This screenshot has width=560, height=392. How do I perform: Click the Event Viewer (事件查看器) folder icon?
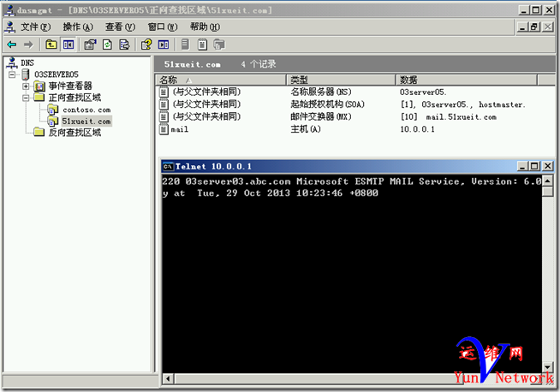click(39, 86)
